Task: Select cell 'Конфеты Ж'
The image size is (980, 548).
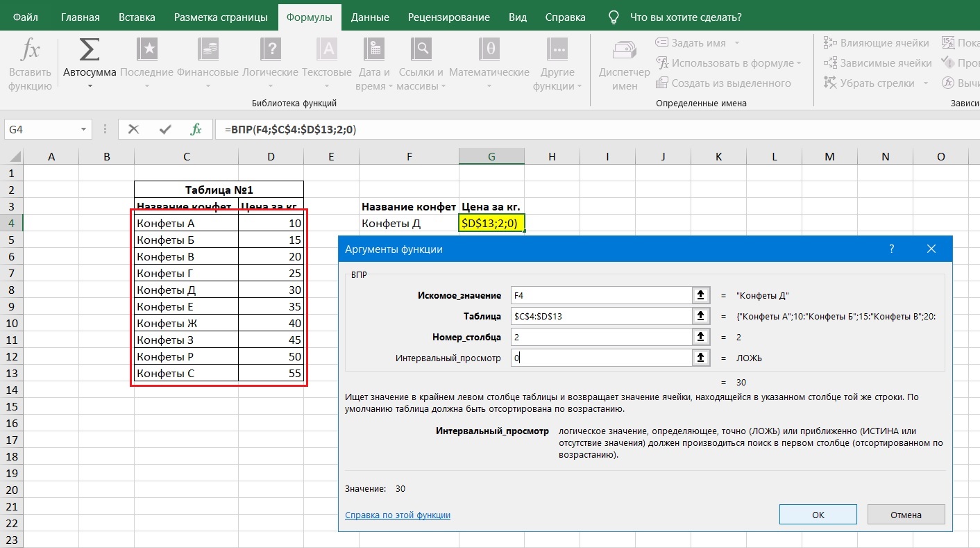Action: (x=186, y=323)
